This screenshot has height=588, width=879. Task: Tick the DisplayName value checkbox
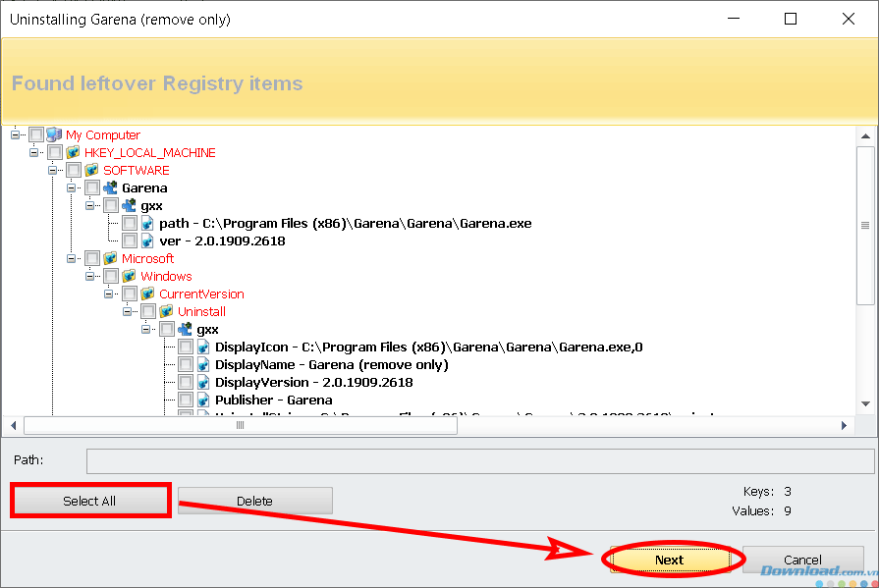pos(186,364)
